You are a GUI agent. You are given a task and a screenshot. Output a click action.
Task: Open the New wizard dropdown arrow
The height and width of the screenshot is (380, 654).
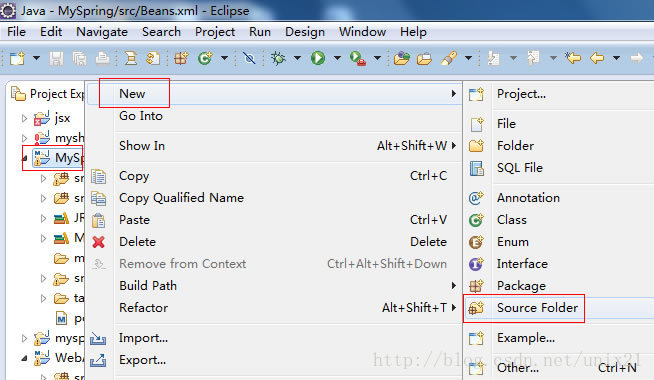click(37, 58)
